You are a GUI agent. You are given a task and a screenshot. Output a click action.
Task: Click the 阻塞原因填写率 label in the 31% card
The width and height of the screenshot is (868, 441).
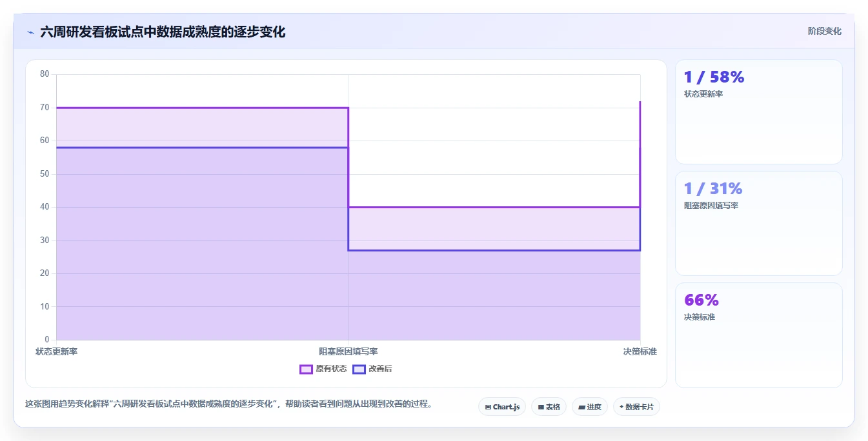pyautogui.click(x=711, y=206)
